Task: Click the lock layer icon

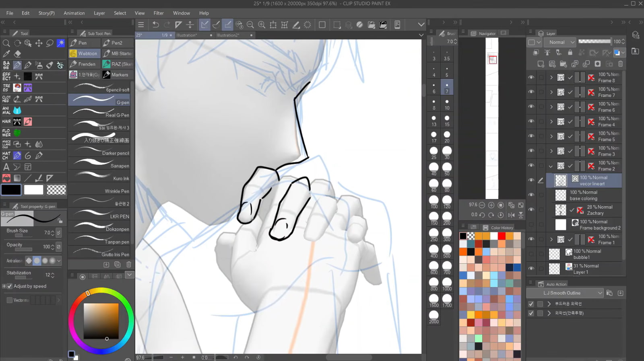Action: click(570, 53)
